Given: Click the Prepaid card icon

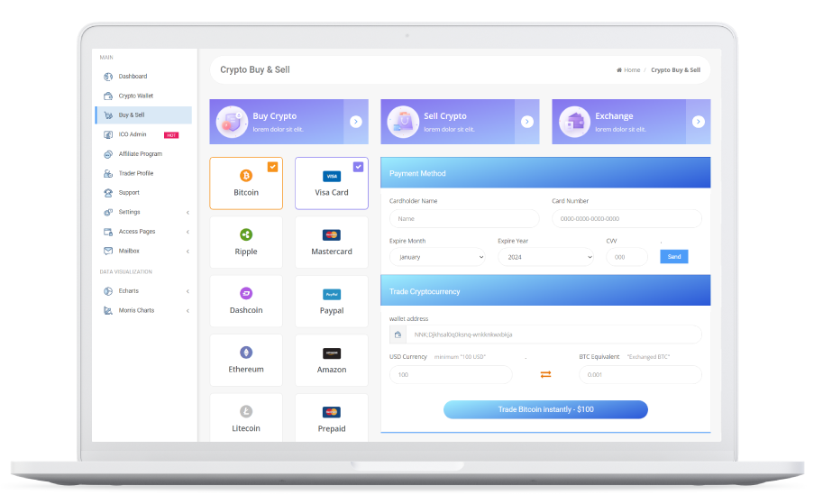Looking at the screenshot, I should 332,412.
